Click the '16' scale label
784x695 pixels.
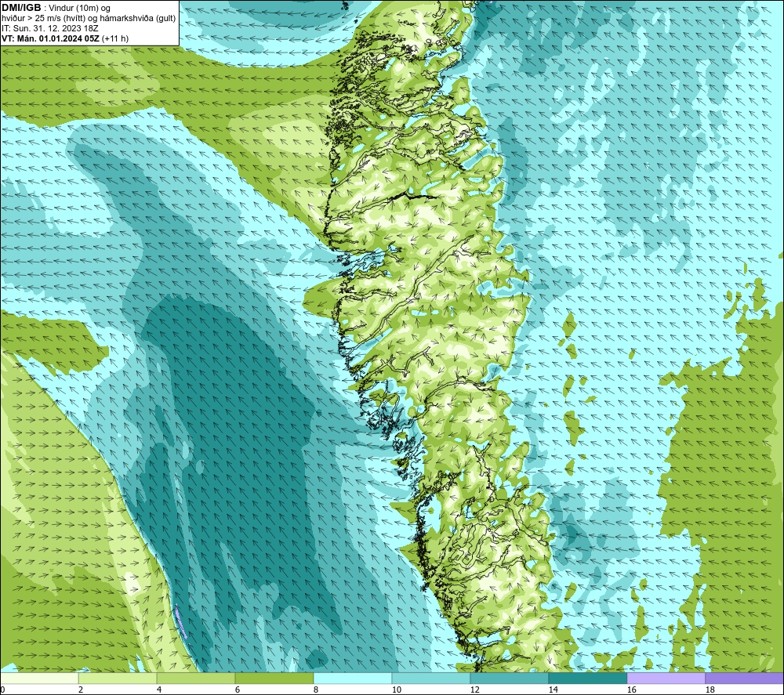point(631,690)
